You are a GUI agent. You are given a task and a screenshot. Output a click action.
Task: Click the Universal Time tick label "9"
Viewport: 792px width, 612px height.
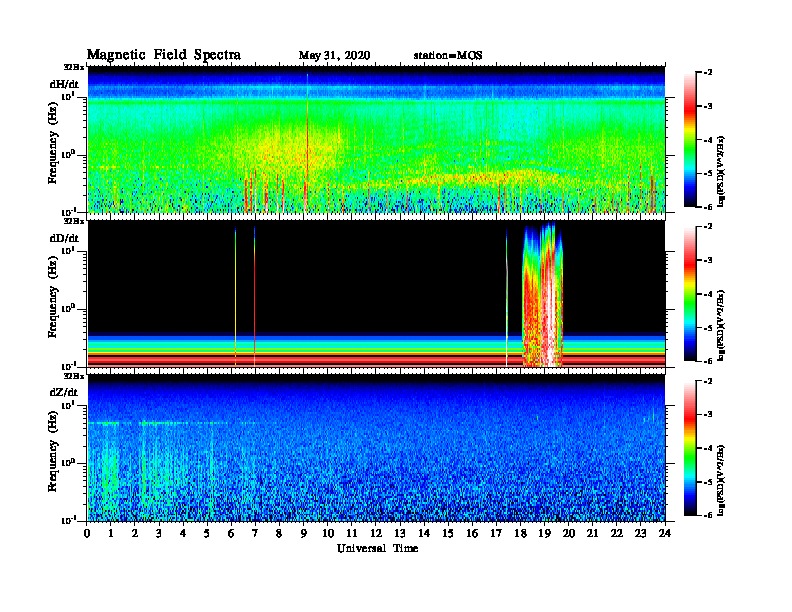(x=304, y=534)
